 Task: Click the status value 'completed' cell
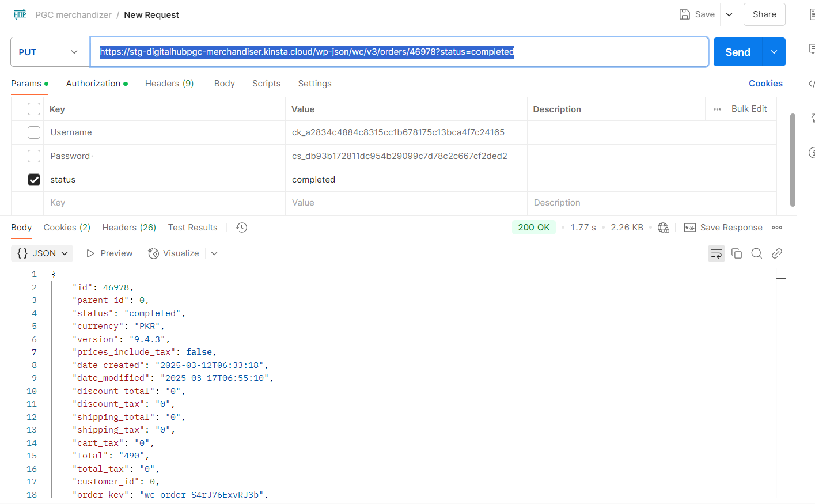(406, 180)
